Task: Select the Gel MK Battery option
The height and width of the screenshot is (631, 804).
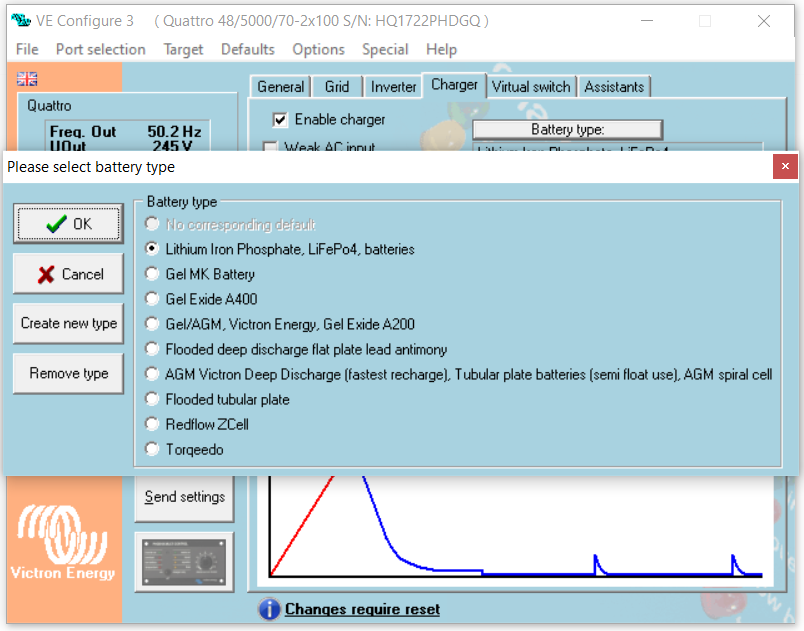Action: click(x=200, y=274)
